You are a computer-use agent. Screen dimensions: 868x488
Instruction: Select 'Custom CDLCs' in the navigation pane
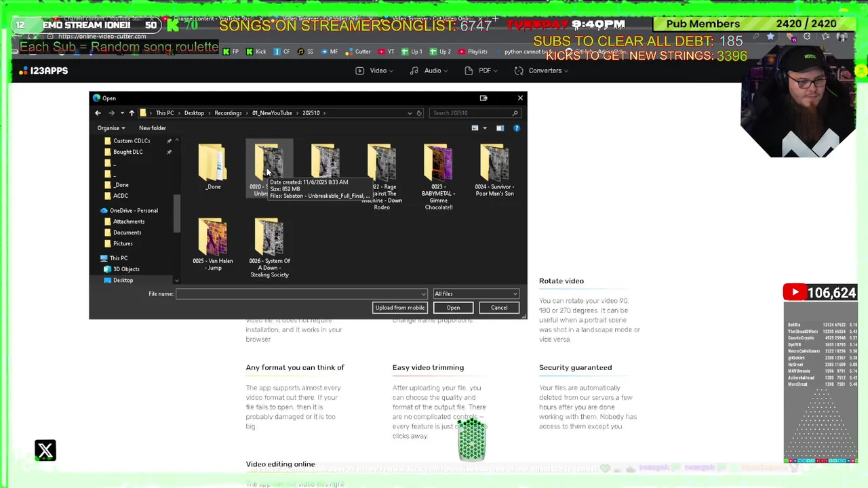click(x=132, y=141)
